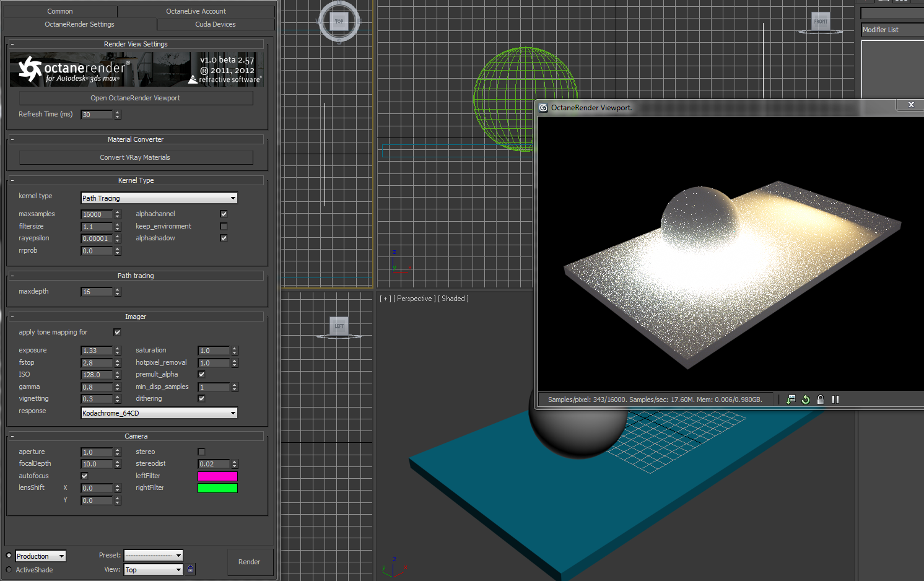Click the save render image icon
The height and width of the screenshot is (581, 924).
[791, 400]
